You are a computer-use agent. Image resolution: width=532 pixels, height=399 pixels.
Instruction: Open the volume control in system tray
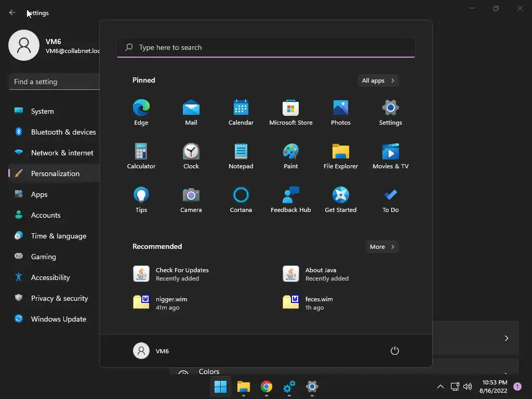tap(468, 387)
